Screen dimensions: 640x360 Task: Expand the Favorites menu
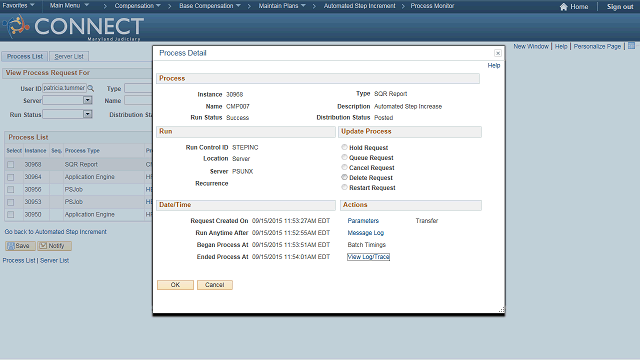click(x=18, y=6)
